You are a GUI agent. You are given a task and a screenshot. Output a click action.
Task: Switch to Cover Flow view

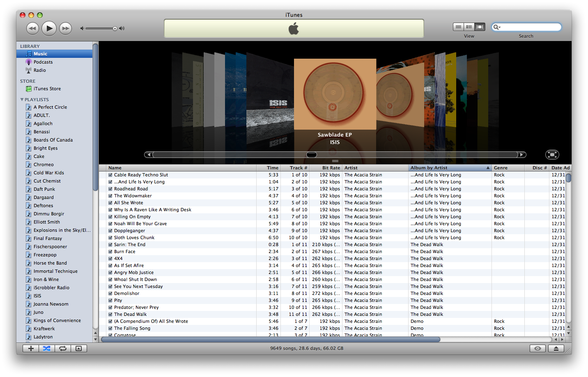480,27
